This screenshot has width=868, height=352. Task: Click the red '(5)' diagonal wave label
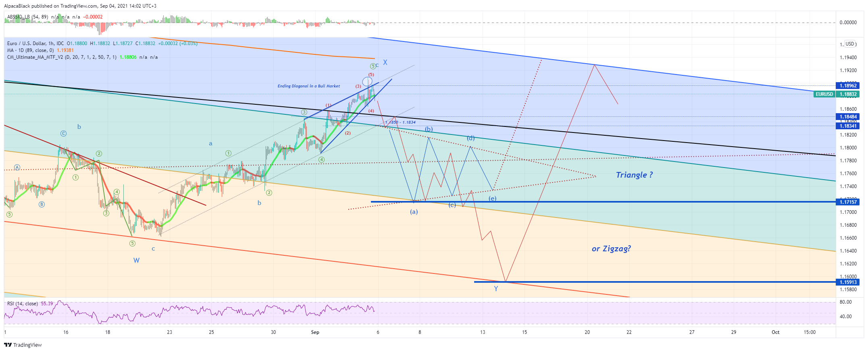point(371,75)
